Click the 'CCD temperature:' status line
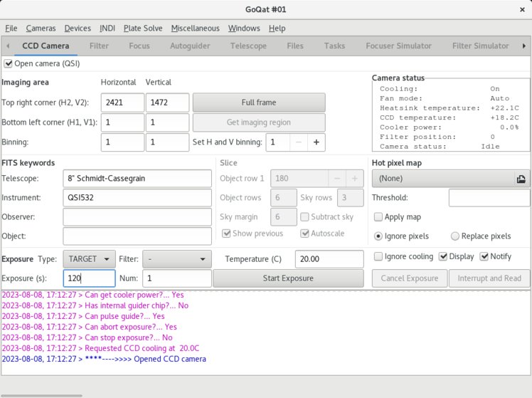This screenshot has height=398, width=532. (x=449, y=118)
